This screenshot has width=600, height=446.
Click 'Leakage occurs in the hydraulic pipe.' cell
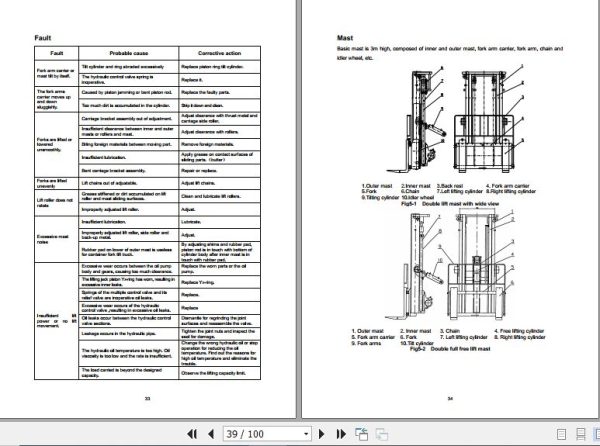coord(129,334)
